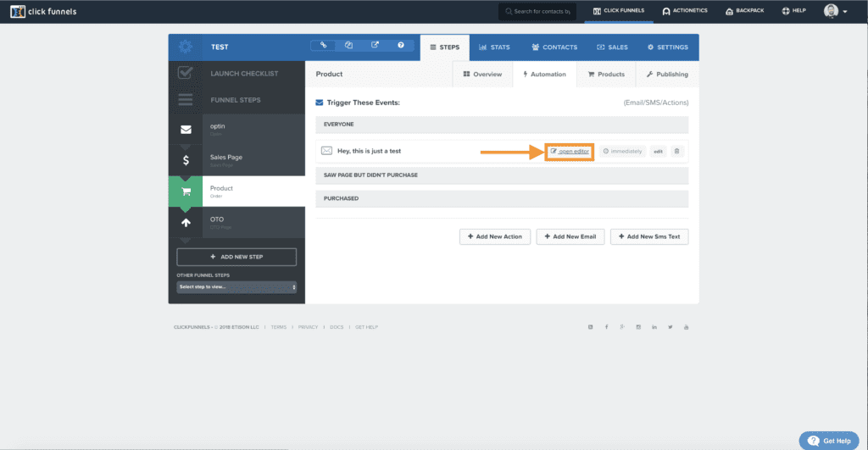Delete email with the trash icon
The height and width of the screenshot is (450, 868).
tap(676, 151)
